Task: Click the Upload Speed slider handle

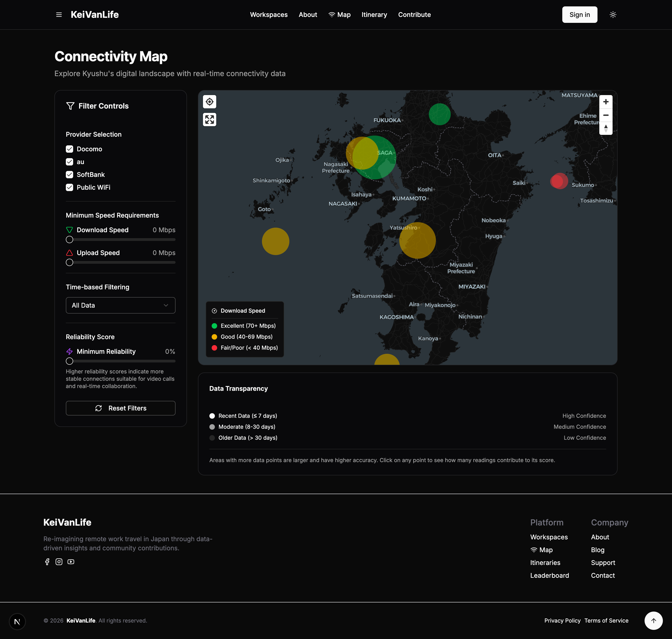Action: (69, 262)
